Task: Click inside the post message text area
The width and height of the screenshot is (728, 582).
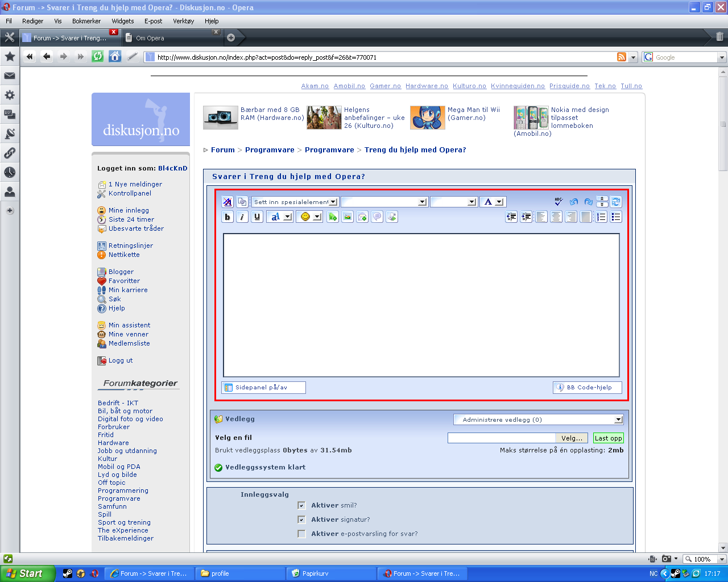Action: coord(421,305)
